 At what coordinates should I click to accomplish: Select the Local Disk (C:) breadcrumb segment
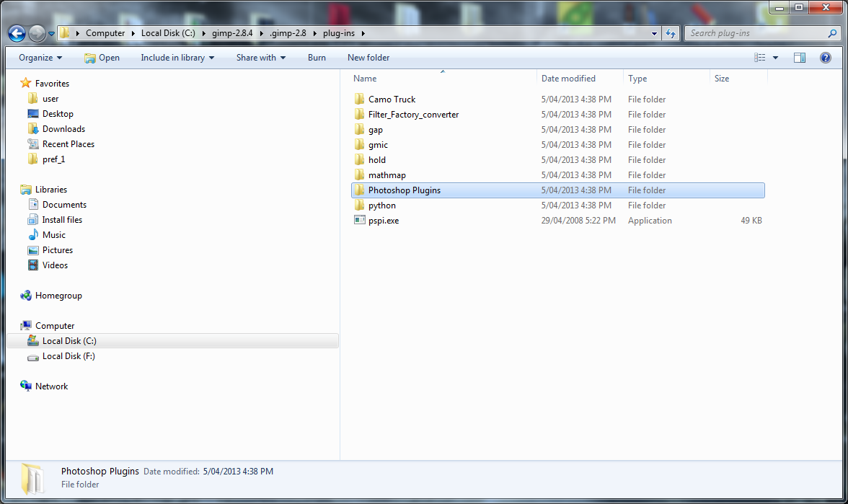coord(168,33)
